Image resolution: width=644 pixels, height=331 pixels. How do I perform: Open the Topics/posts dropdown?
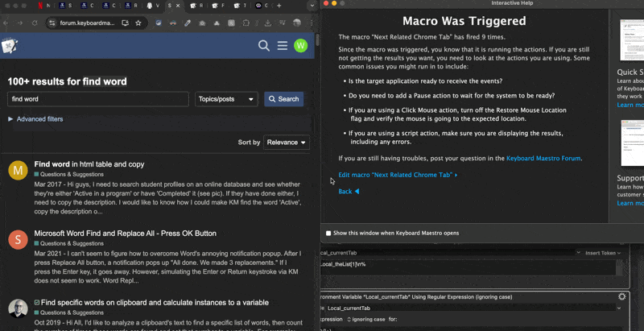pos(226,99)
